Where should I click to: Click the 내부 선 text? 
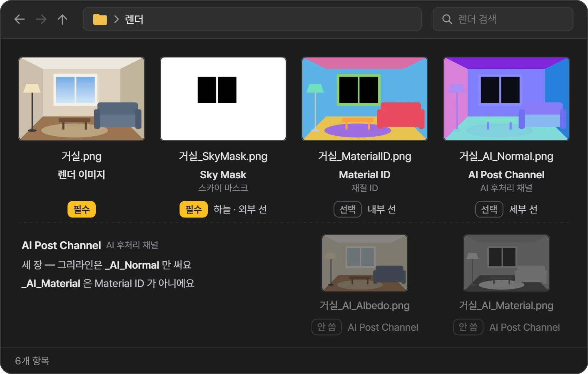coord(382,209)
